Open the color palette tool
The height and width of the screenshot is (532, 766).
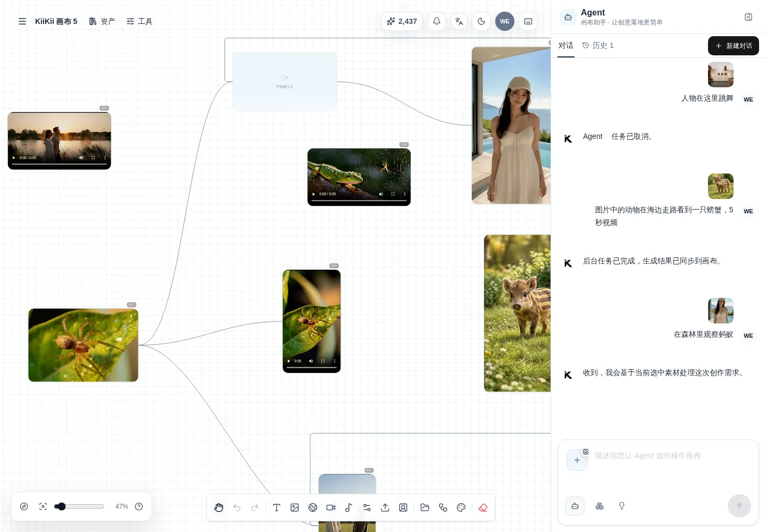pos(461,508)
